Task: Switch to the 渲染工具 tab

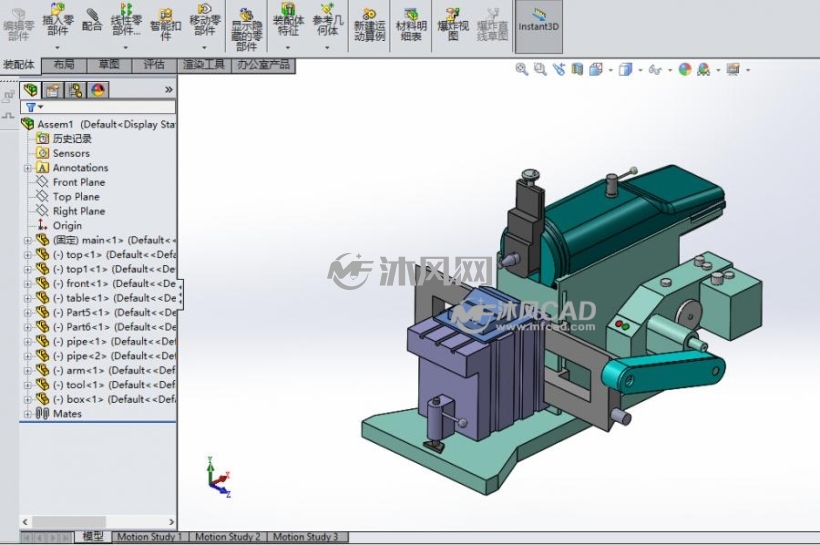Action: click(203, 65)
